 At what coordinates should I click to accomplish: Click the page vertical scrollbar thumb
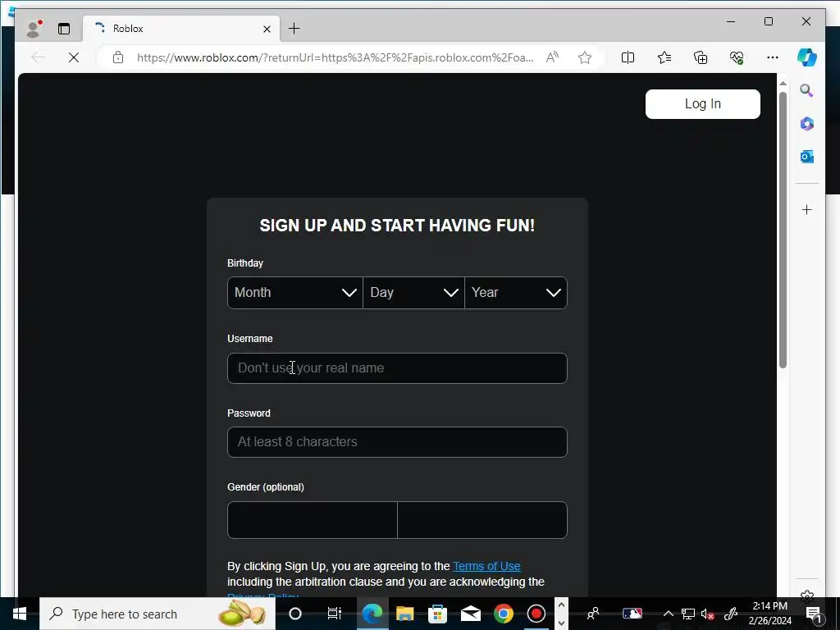pos(783,231)
